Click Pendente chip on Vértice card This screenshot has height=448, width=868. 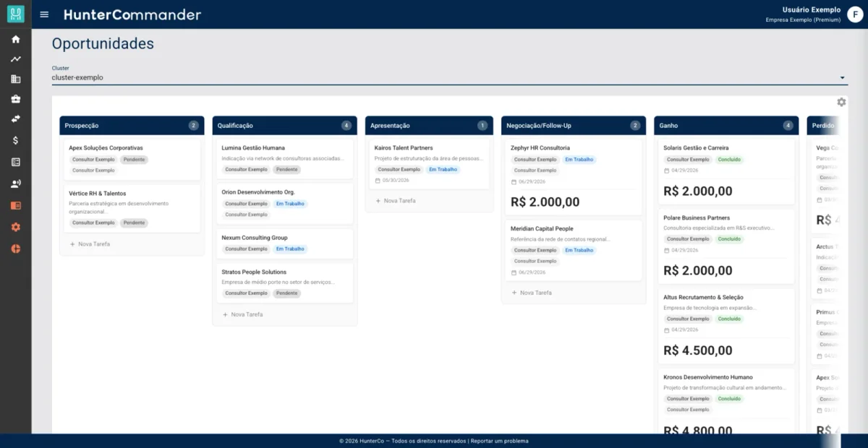point(134,223)
